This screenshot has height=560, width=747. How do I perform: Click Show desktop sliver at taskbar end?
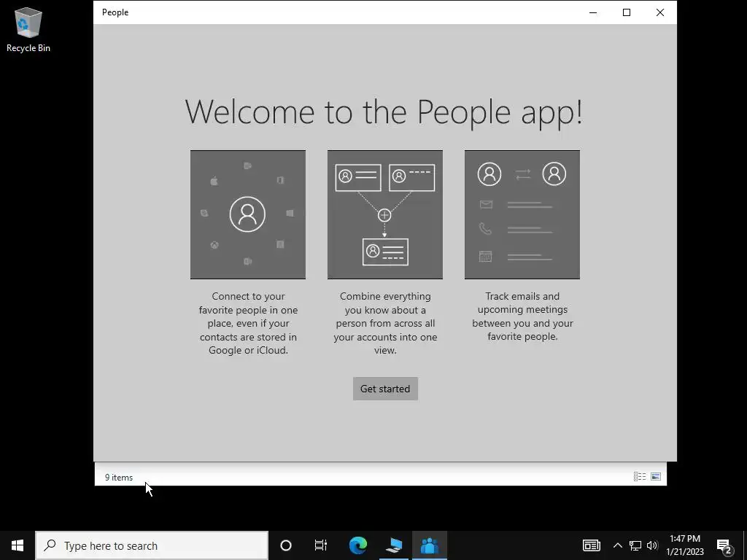745,545
